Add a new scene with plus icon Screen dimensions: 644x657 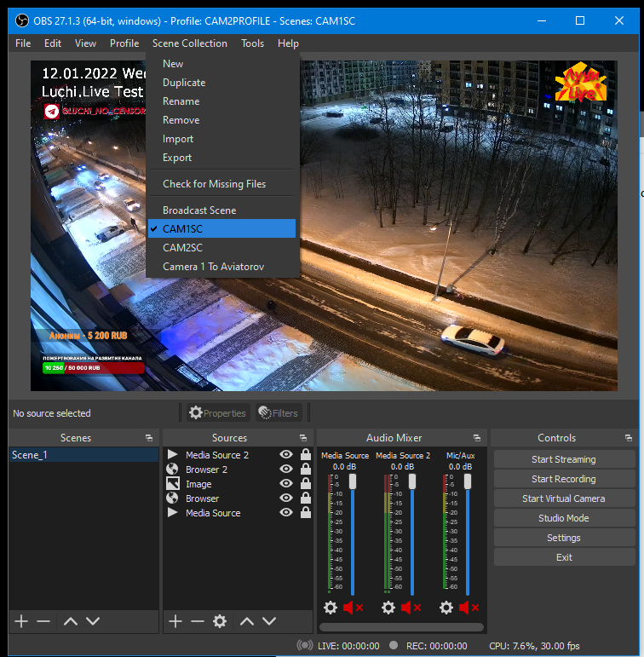point(21,621)
